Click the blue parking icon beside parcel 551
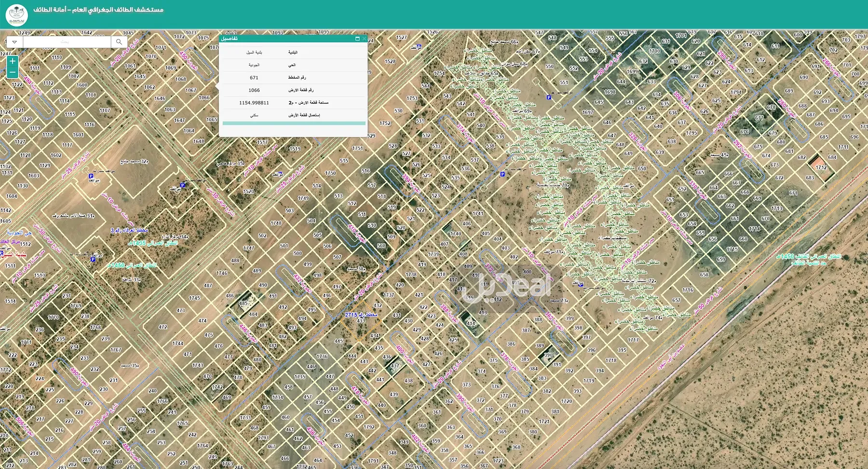The width and height of the screenshot is (868, 469). pos(549,97)
